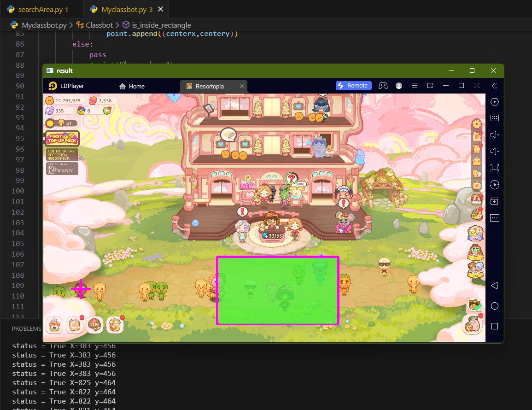
Task: Tap the 33/53 reception counter sign
Action: pyautogui.click(x=272, y=236)
